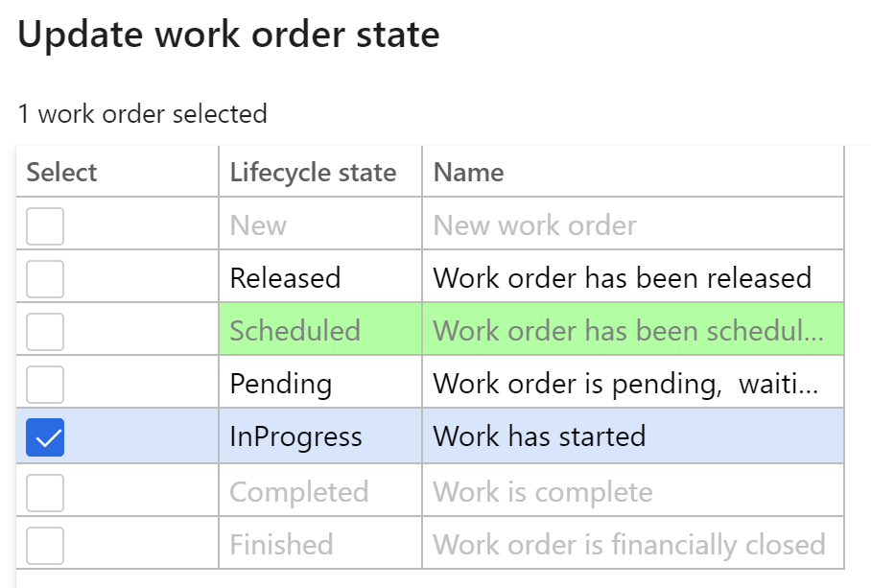
Task: Click the 'Work is complete' name cell
Action: click(633, 491)
